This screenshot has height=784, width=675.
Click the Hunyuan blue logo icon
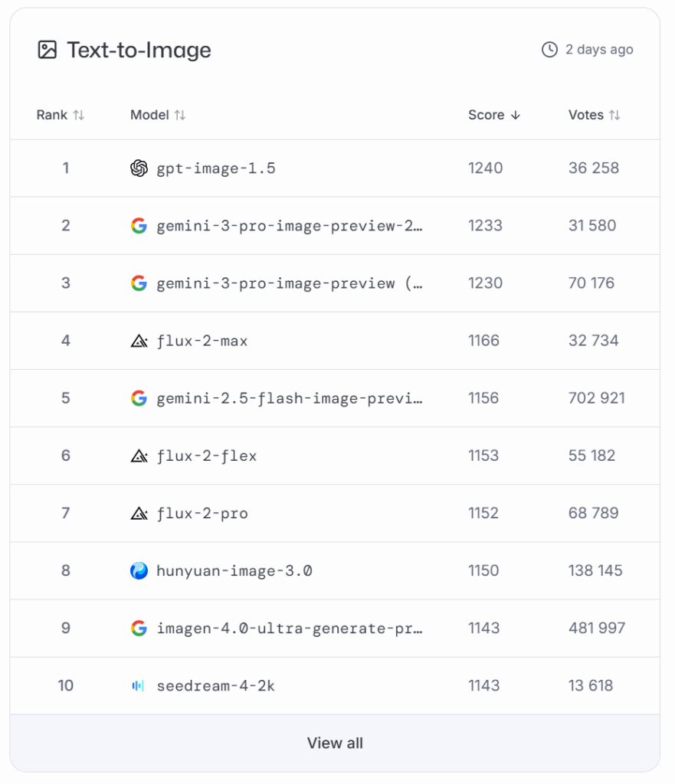point(139,570)
